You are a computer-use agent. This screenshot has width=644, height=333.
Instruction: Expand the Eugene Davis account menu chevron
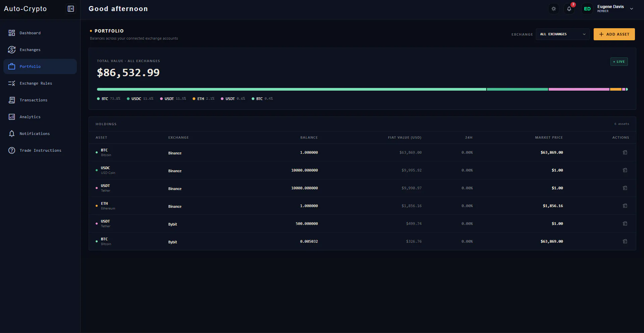632,9
